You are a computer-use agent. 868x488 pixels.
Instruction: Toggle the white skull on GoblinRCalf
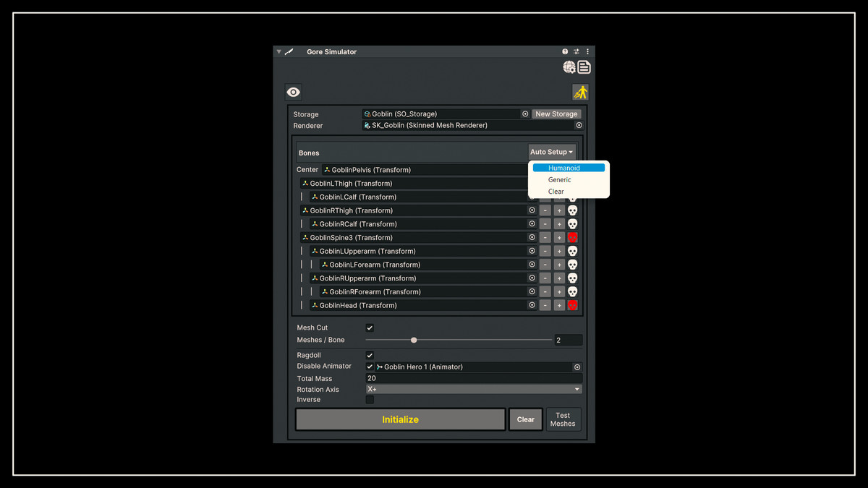[x=572, y=224]
